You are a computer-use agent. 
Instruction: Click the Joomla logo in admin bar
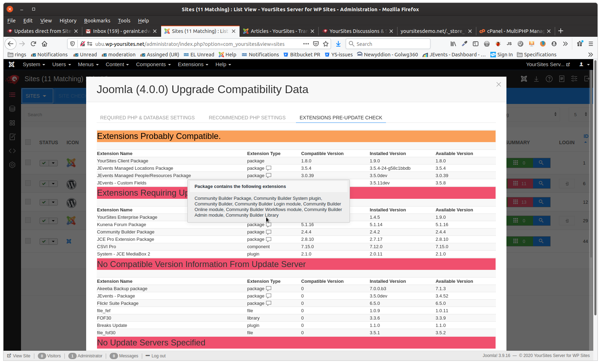12,64
